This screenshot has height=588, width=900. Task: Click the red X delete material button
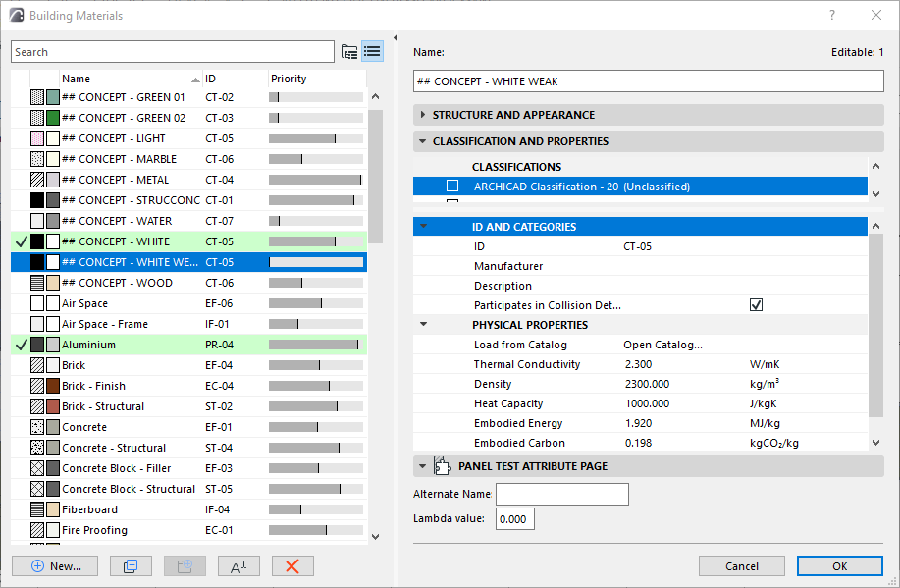tap(292, 566)
